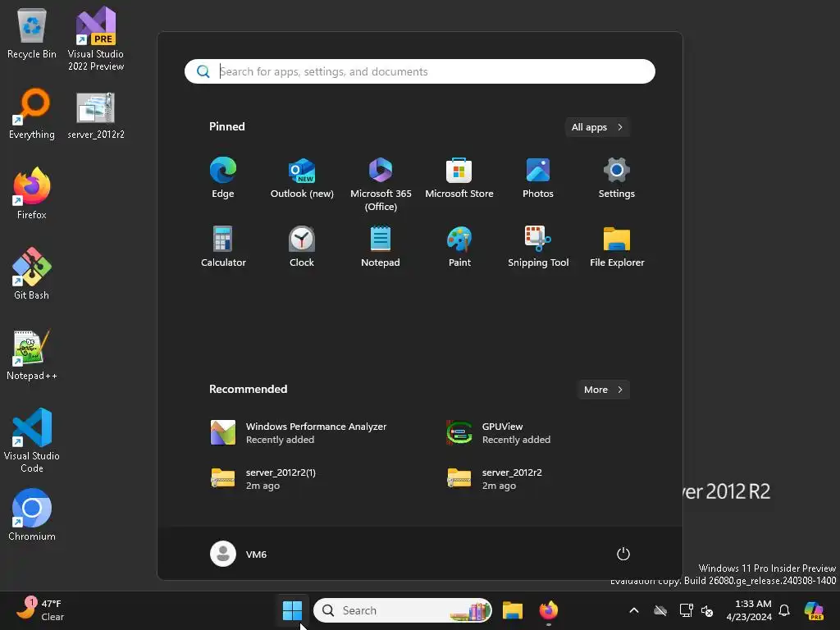This screenshot has width=840, height=630.
Task: Switch to Firefox in taskbar
Action: coord(549,610)
